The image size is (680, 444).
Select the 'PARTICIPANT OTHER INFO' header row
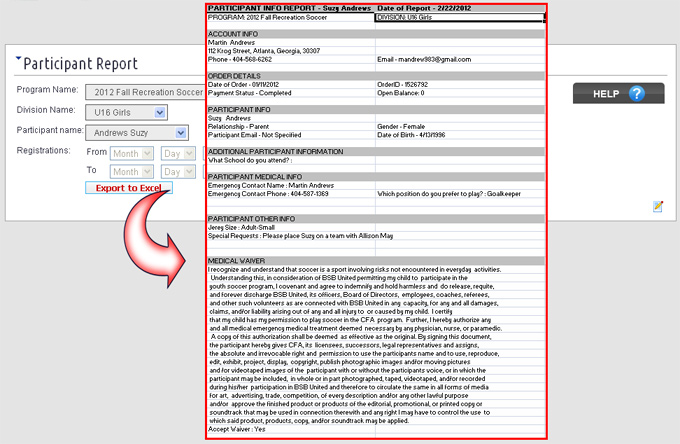click(x=376, y=219)
